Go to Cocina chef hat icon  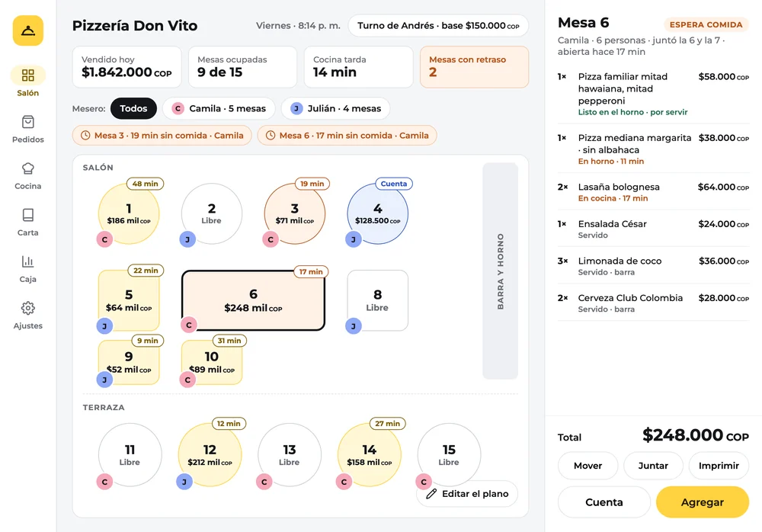27,168
